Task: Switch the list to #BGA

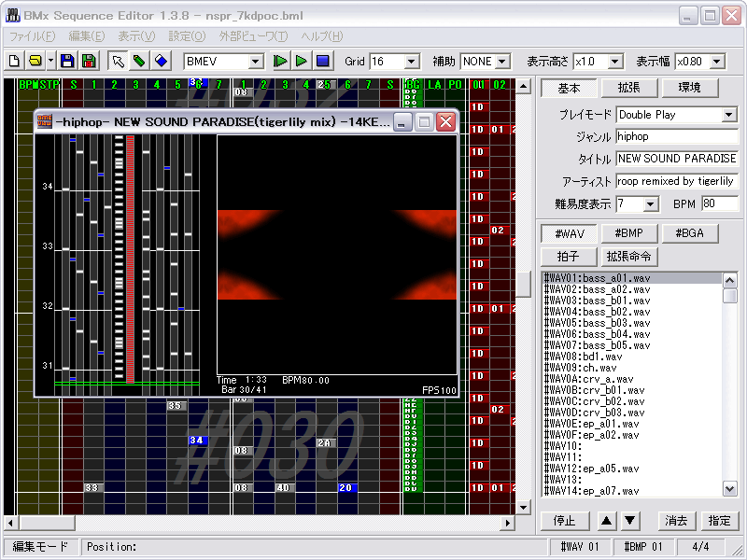Action: pos(689,233)
